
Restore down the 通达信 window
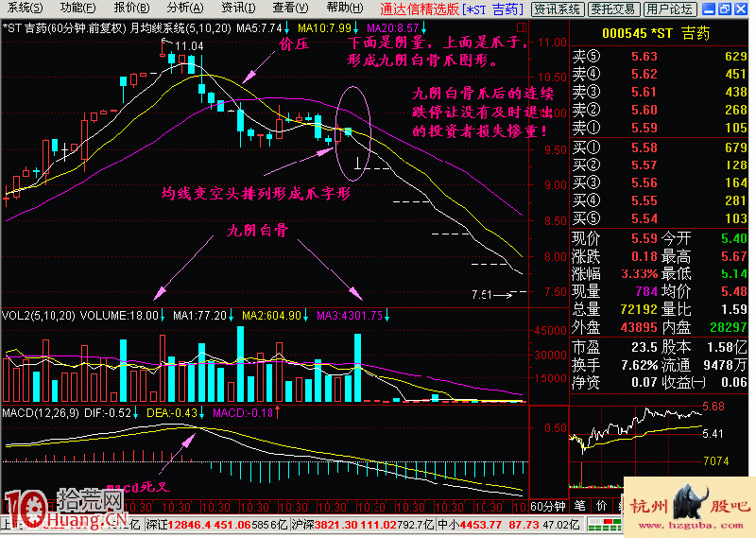click(x=725, y=9)
